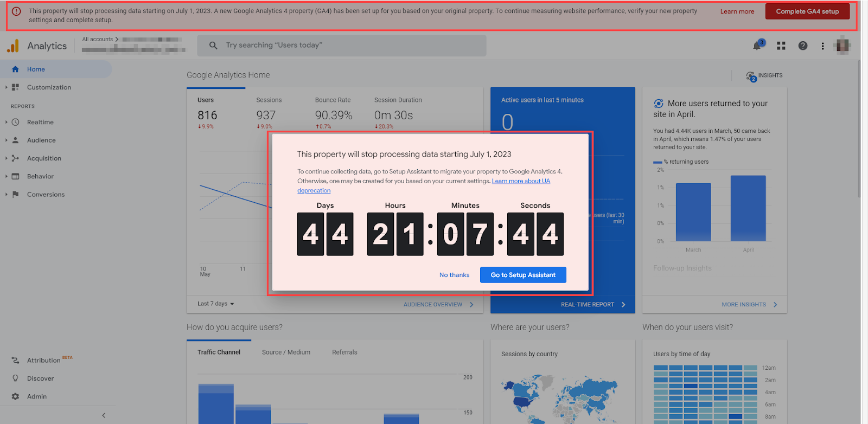Open the help question mark icon
Image resolution: width=868 pixels, height=424 pixels.
click(803, 46)
